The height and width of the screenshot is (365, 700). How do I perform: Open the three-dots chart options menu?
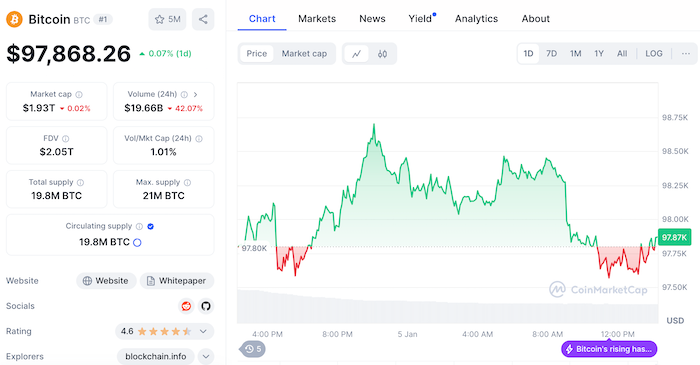[x=686, y=54]
